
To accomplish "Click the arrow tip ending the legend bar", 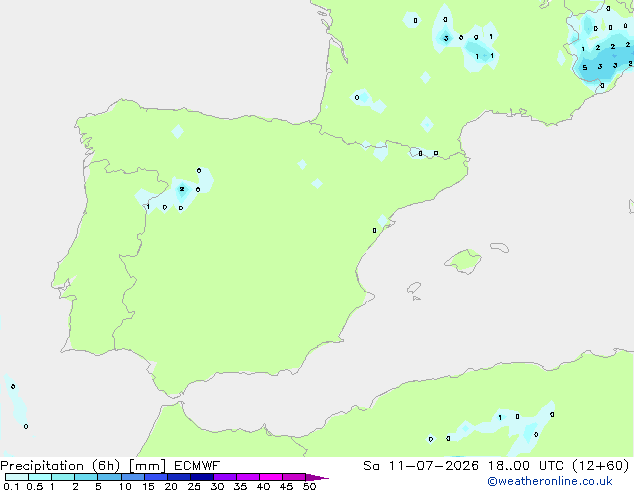I will 319,477.
